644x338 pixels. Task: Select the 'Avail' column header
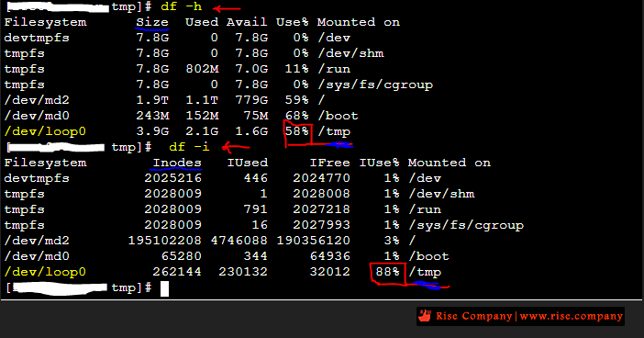click(247, 22)
